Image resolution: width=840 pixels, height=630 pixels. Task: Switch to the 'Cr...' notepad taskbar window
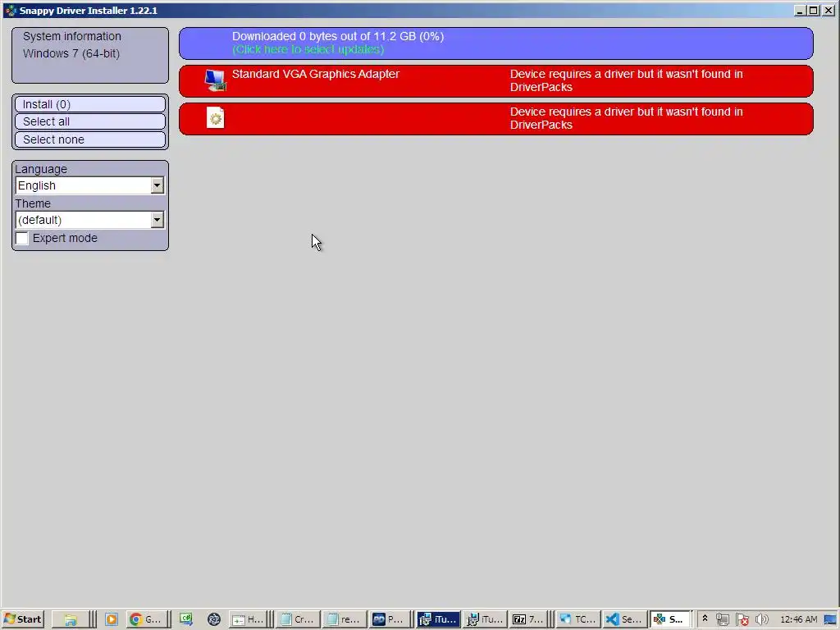(297, 619)
